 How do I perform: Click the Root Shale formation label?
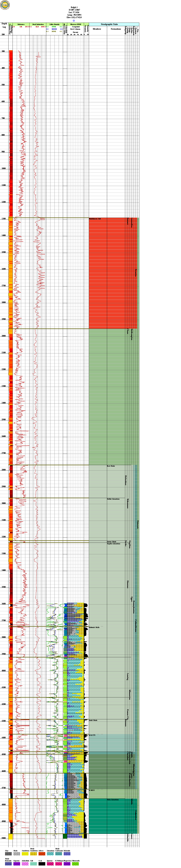(x=111, y=466)
